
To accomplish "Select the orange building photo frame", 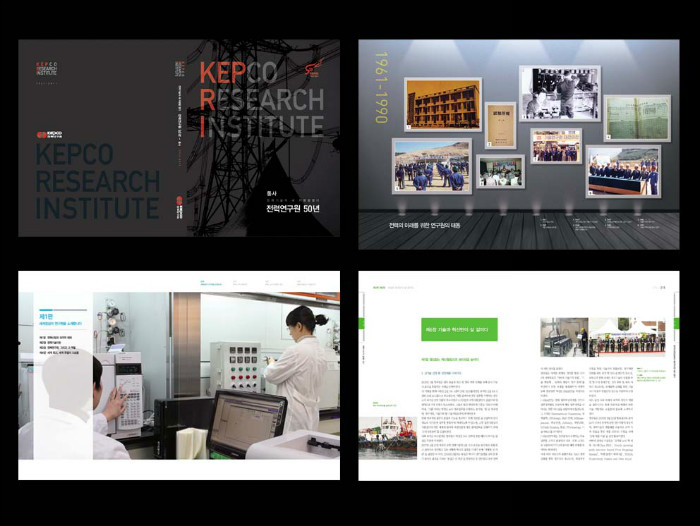I will coord(442,105).
